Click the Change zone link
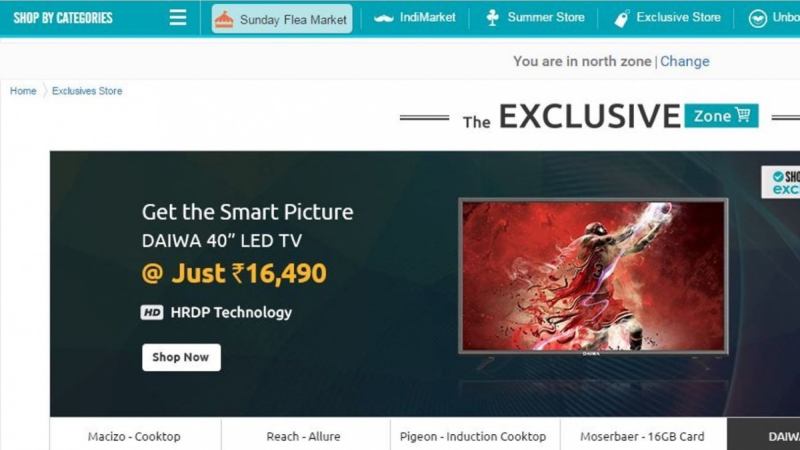 click(685, 61)
